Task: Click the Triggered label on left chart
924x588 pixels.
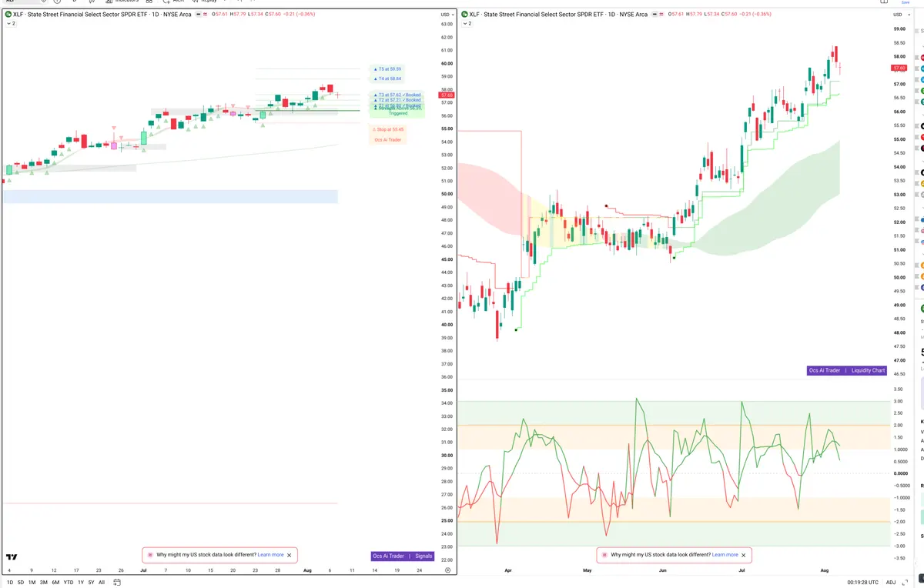Action: [398, 113]
